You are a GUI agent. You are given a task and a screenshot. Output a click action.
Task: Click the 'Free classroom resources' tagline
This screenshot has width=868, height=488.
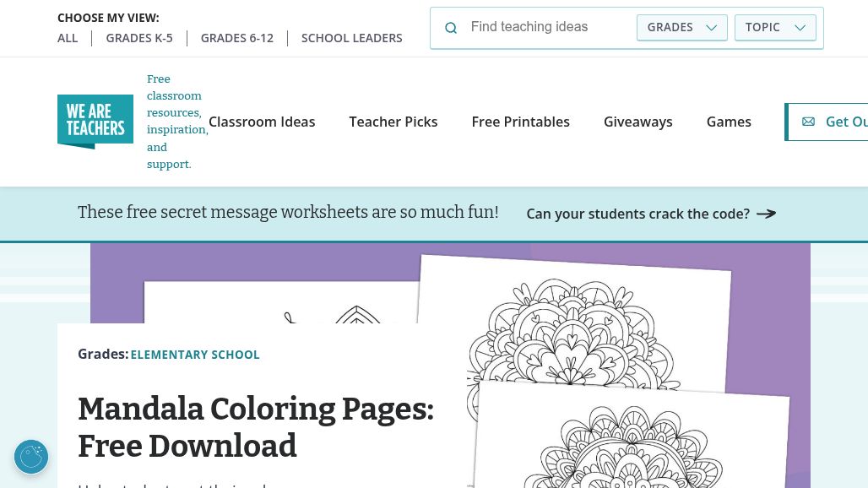coord(176,122)
